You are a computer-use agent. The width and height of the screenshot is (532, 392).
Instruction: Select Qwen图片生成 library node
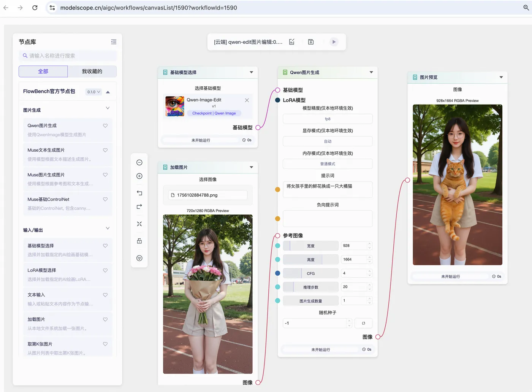(68, 130)
